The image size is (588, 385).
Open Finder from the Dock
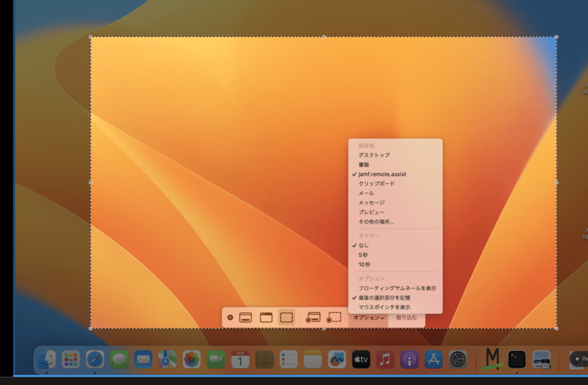(47, 359)
